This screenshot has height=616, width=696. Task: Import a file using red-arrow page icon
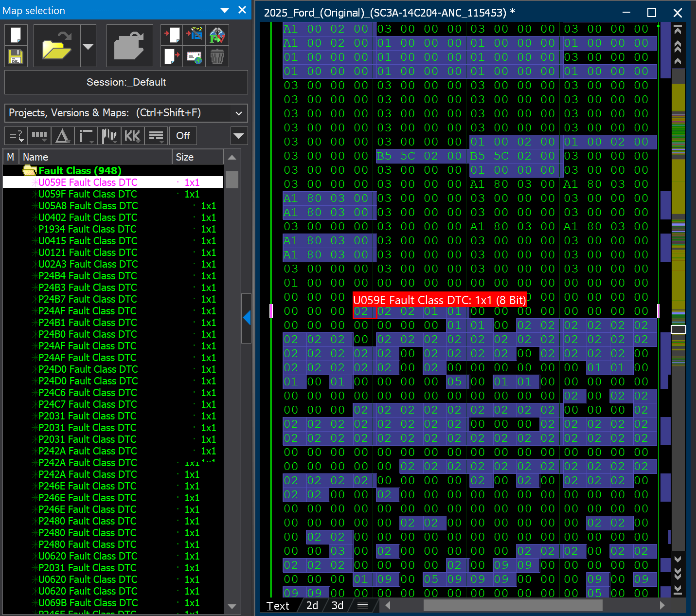(171, 35)
